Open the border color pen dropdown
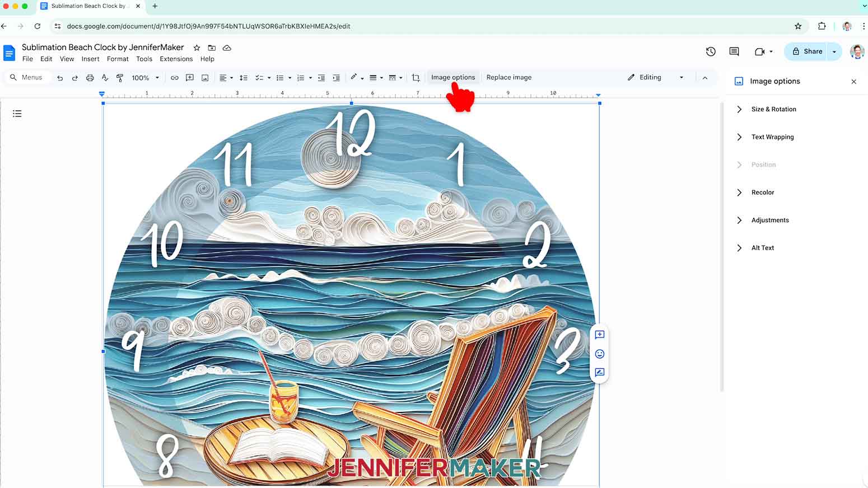868x488 pixels. (x=357, y=78)
